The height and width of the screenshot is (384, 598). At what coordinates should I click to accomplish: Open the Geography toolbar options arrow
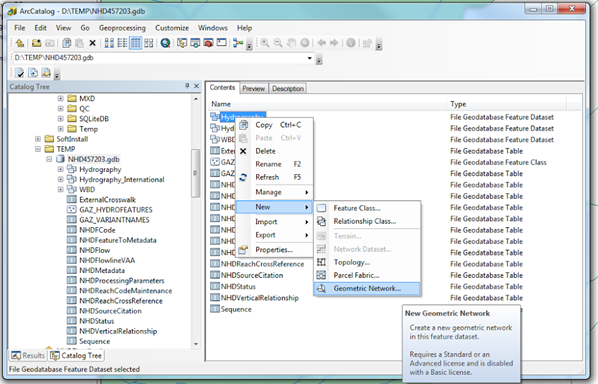click(379, 46)
